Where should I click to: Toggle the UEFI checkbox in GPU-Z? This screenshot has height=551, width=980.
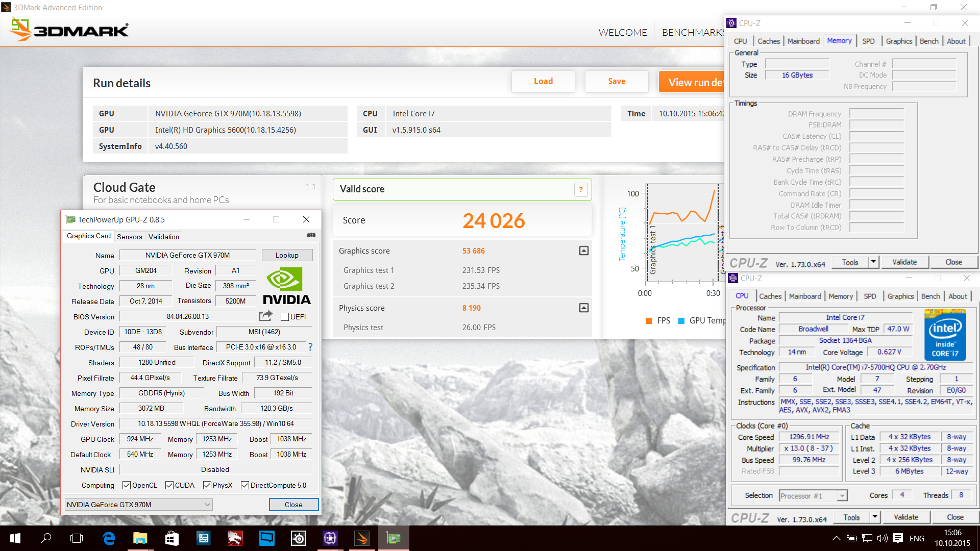tap(285, 317)
